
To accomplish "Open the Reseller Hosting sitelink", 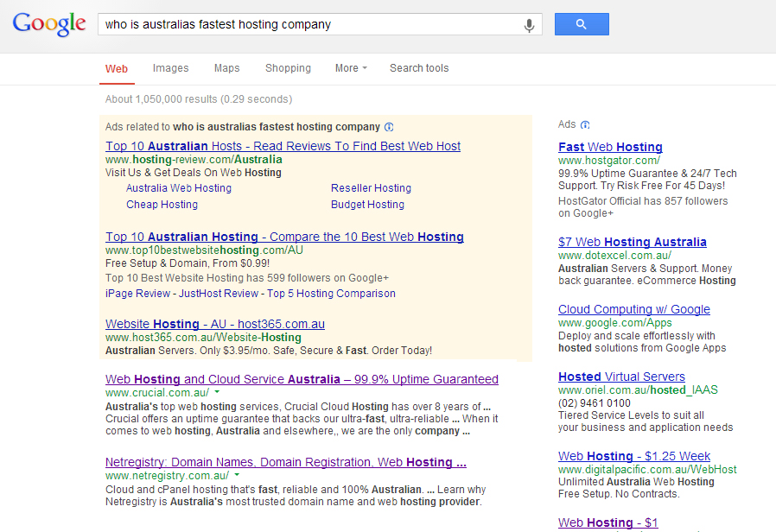I will [x=372, y=188].
